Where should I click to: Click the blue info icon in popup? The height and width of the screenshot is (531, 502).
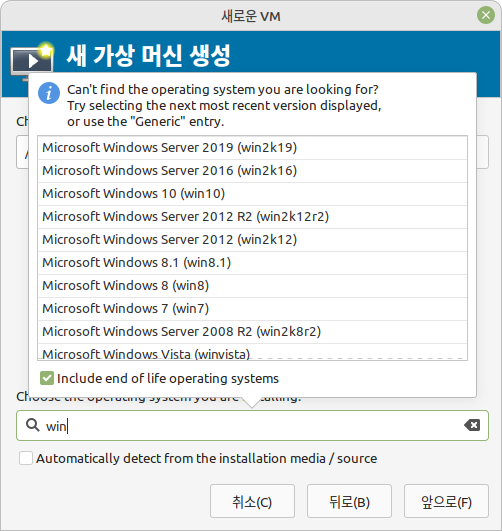49,93
